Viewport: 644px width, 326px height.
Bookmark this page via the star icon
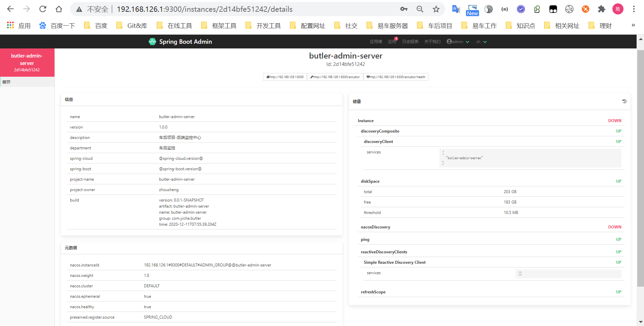point(436,9)
